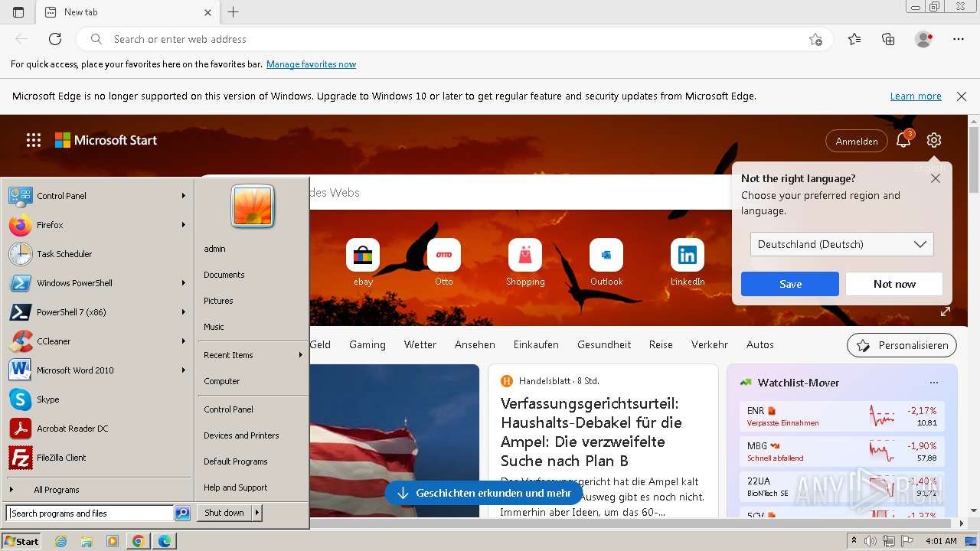
Task: Click Geschichten erkunden und mehr button
Action: click(484, 493)
